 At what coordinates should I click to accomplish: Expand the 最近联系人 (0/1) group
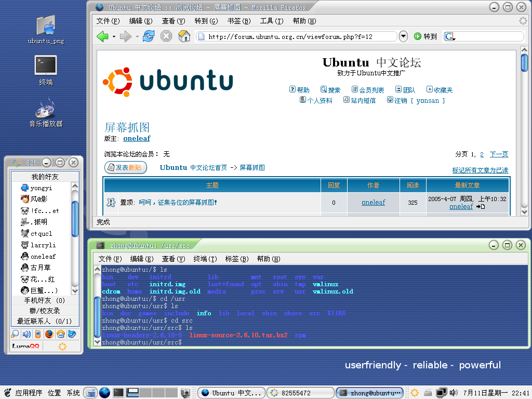(45, 321)
